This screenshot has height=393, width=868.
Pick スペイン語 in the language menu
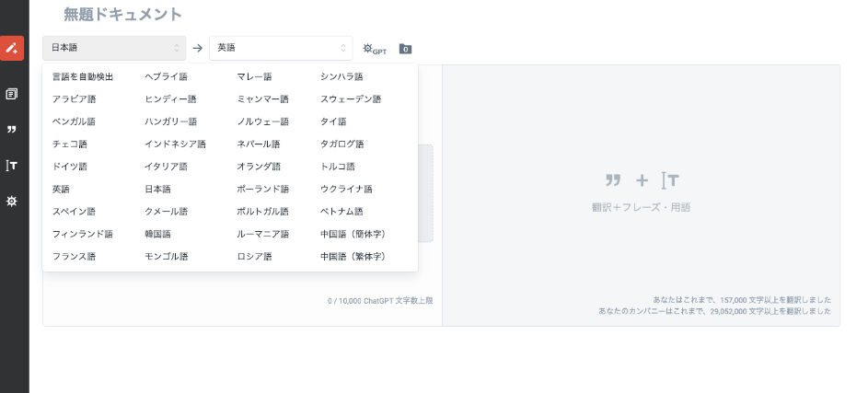click(x=74, y=212)
